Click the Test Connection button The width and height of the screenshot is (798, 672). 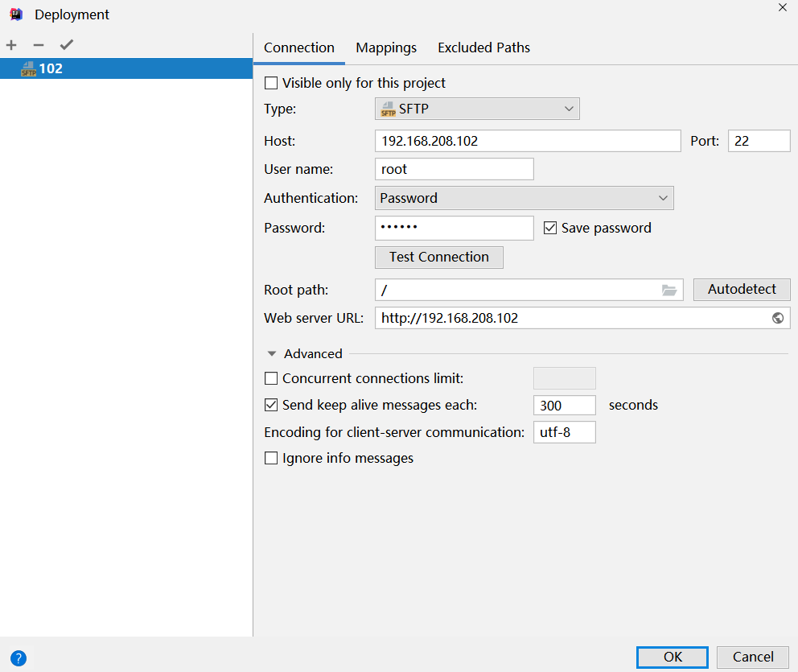[439, 258]
